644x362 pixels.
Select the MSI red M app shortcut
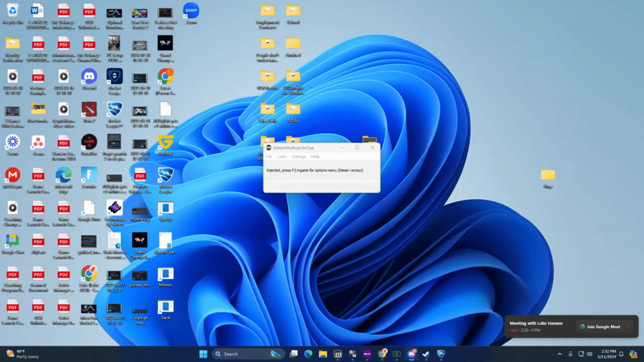(13, 178)
